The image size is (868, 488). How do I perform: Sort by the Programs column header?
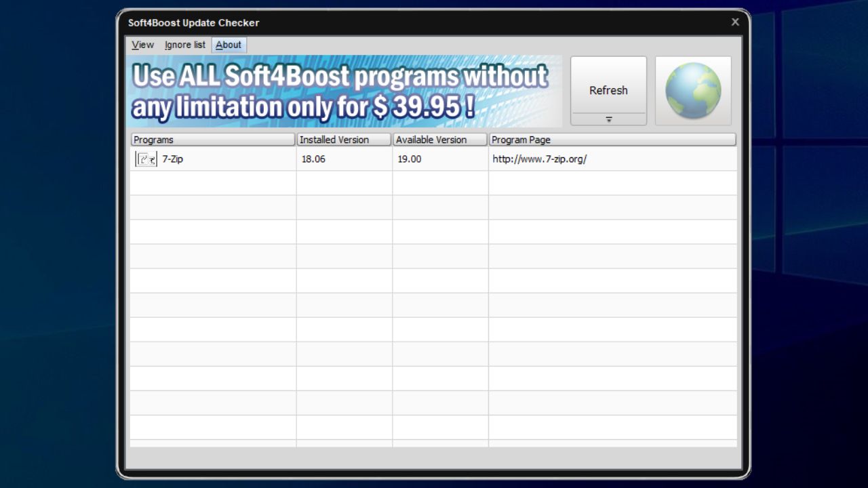pos(213,140)
